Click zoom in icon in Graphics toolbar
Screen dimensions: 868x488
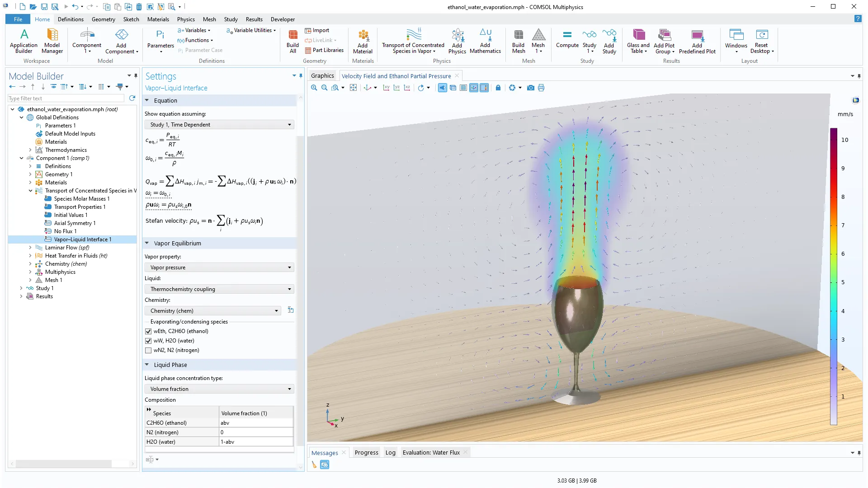[314, 88]
